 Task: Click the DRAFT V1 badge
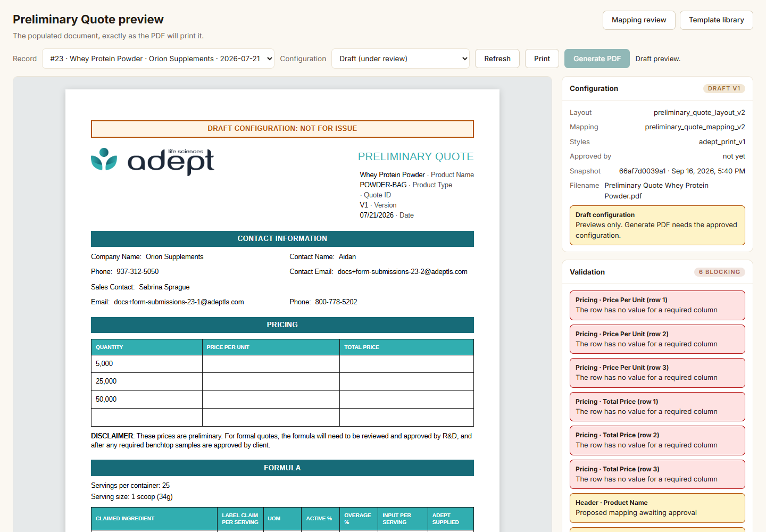[x=724, y=89]
